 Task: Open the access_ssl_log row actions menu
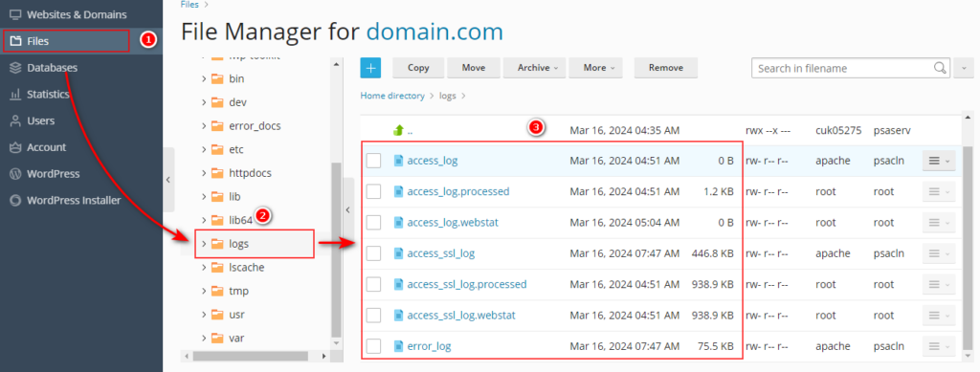coord(939,253)
